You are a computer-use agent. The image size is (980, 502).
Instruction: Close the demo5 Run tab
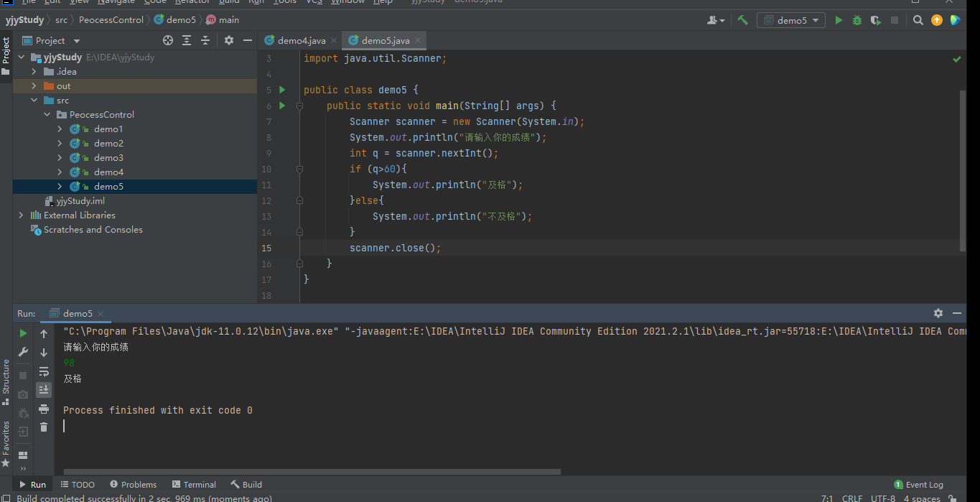click(x=101, y=314)
